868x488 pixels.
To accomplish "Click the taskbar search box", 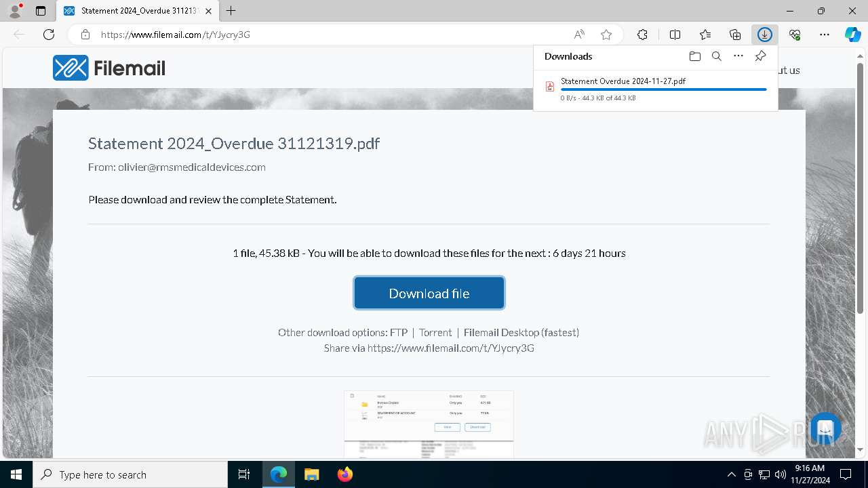I will coord(130,474).
